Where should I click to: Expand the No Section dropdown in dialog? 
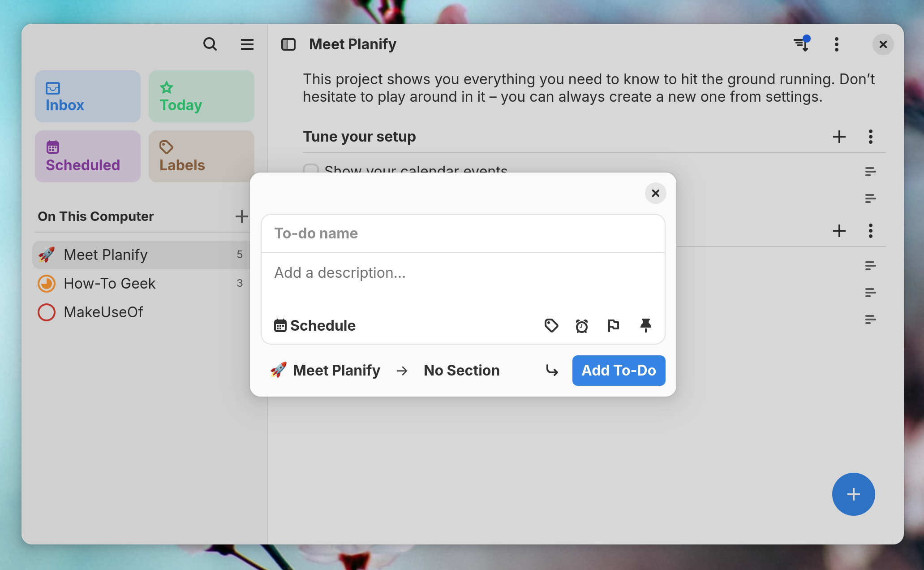pyautogui.click(x=461, y=370)
